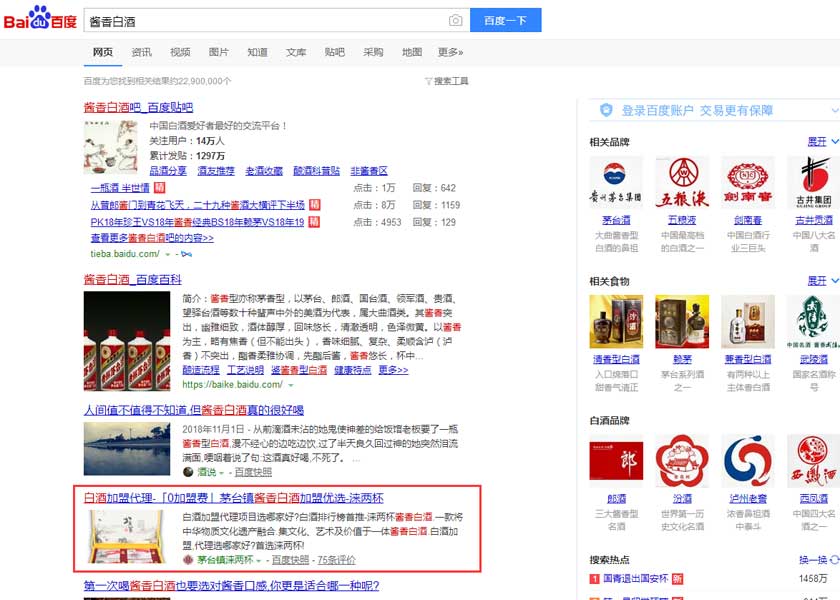
Task: Open the 品酒分享 tieba link
Action: click(168, 171)
